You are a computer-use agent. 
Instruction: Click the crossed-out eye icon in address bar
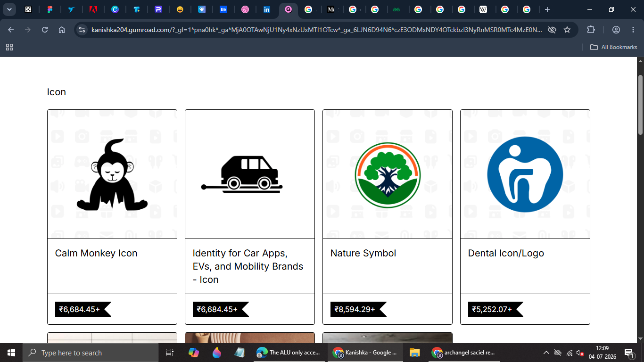pyautogui.click(x=552, y=30)
